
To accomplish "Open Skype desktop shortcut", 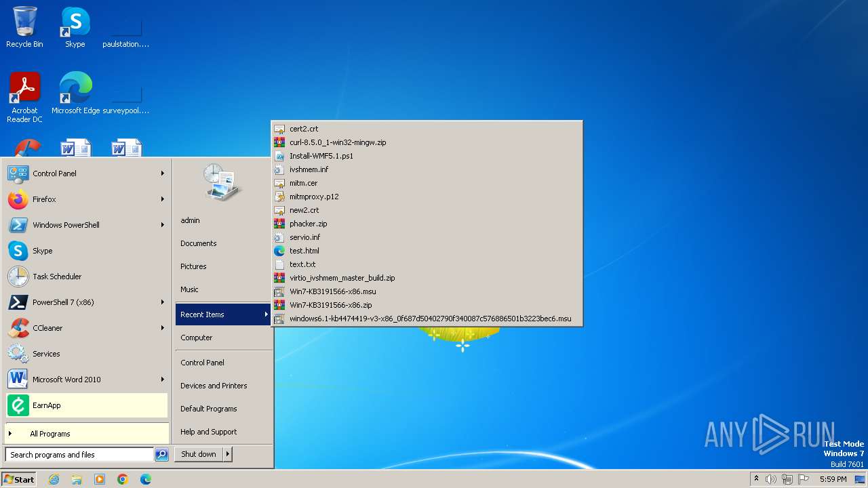I will point(75,27).
